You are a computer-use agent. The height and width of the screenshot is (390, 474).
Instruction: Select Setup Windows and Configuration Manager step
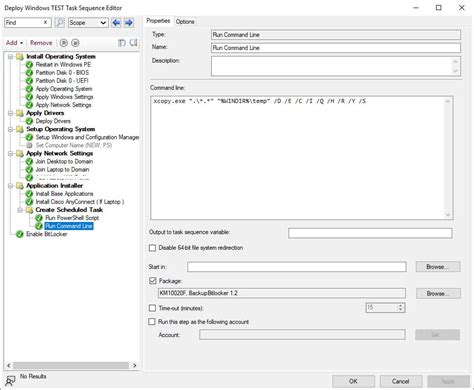(87, 137)
